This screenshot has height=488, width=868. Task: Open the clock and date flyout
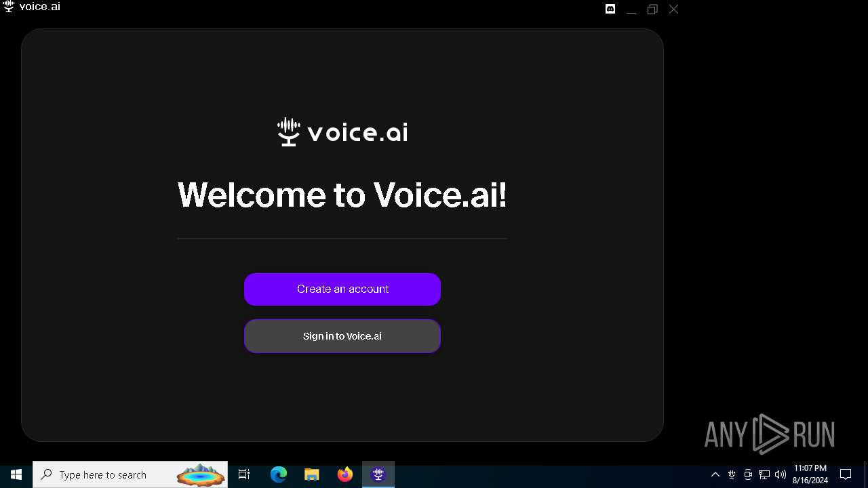click(810, 474)
